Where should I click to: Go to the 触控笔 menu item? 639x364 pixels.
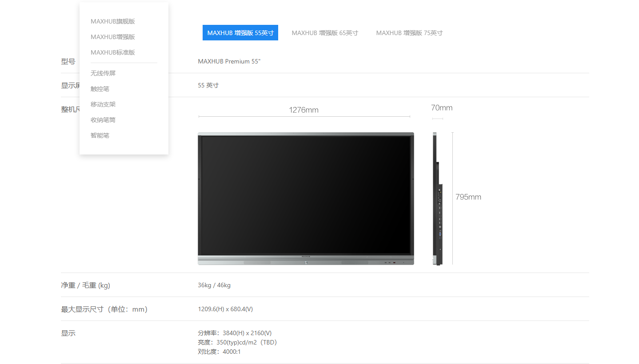point(100,89)
